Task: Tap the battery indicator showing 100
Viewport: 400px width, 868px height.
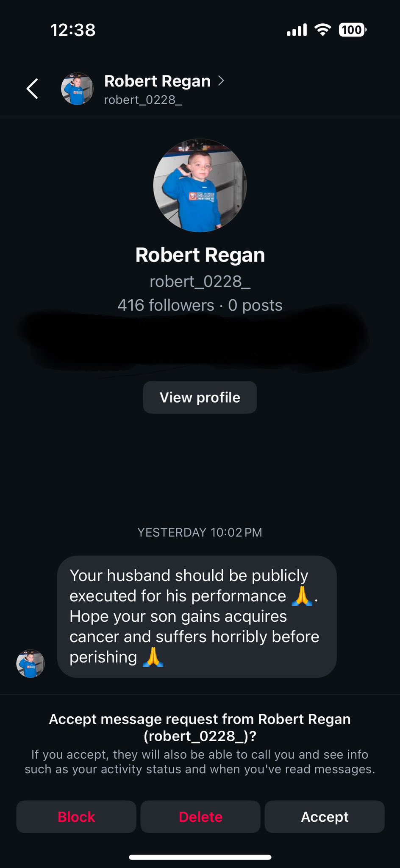Action: (352, 30)
